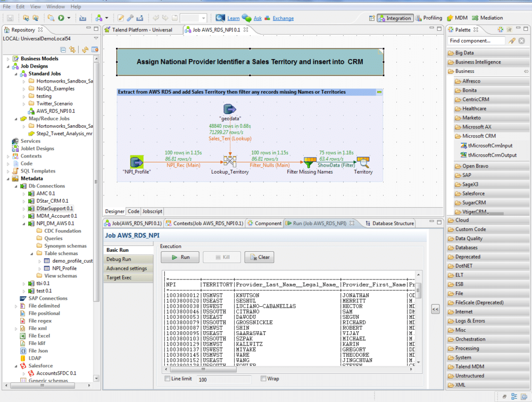Switch to the Code tab
Screen dimensions: 532x402
[134, 211]
